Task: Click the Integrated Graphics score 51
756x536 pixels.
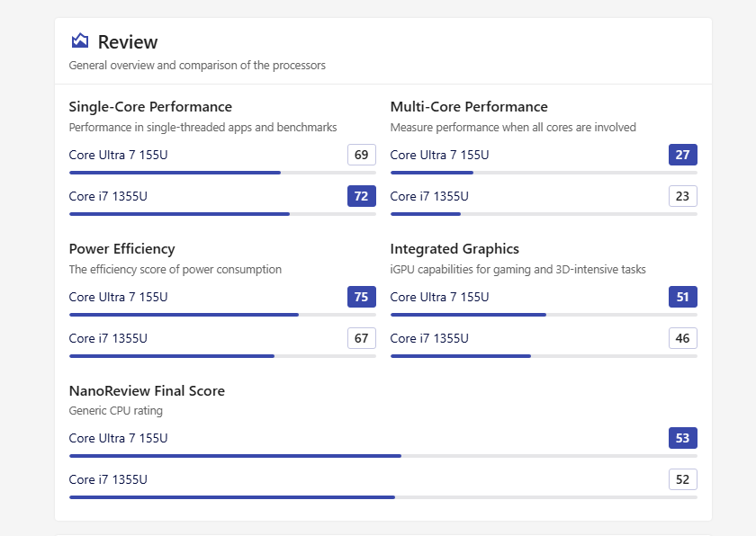Action: tap(683, 297)
